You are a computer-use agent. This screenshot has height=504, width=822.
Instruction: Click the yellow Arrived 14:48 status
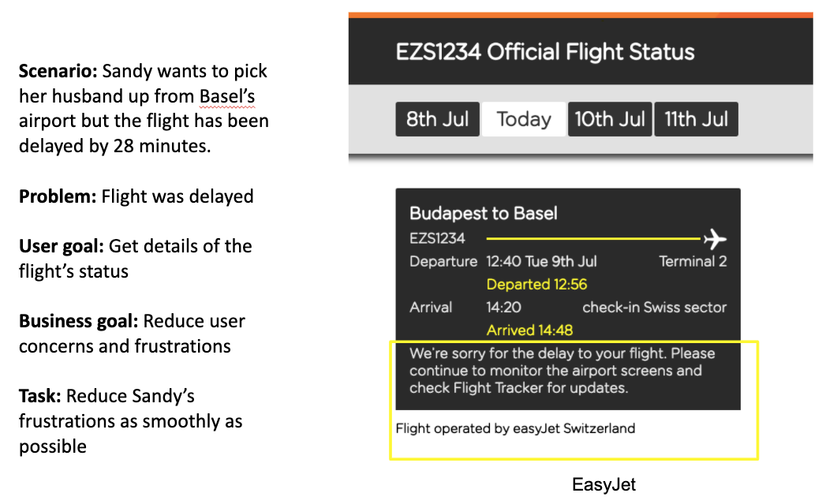tap(529, 330)
